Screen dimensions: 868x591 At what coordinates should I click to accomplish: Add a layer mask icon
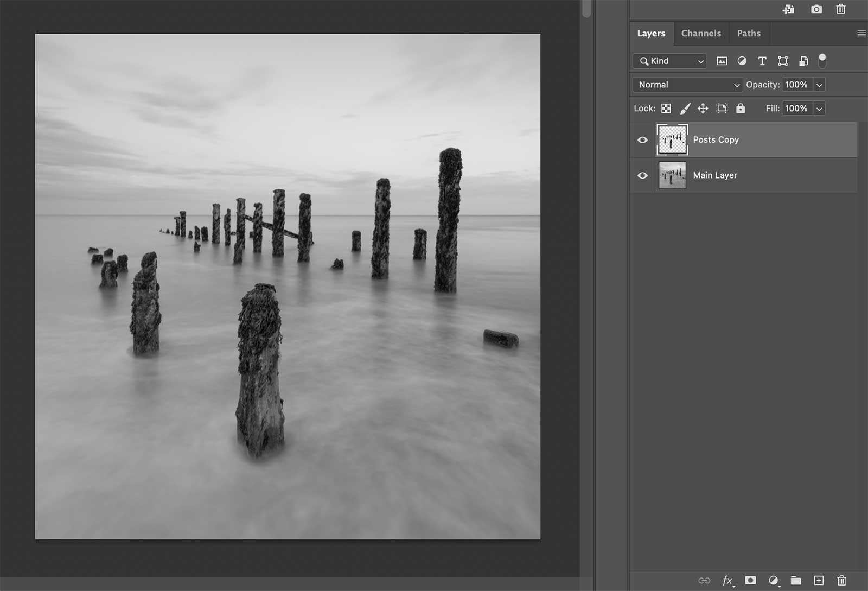pyautogui.click(x=750, y=580)
